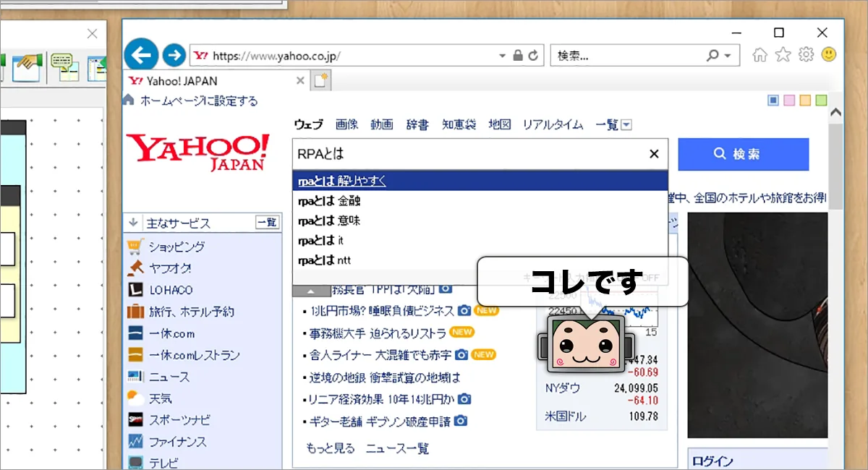Screen dimensions: 868x470
Task: Choose suggestion rpaとは 意味
Action: pos(480,221)
